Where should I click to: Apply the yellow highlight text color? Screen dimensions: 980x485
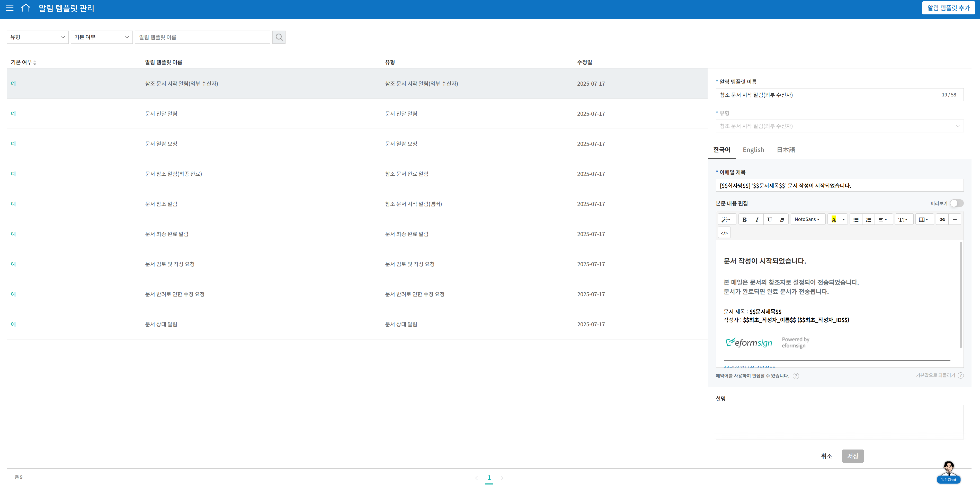point(834,220)
